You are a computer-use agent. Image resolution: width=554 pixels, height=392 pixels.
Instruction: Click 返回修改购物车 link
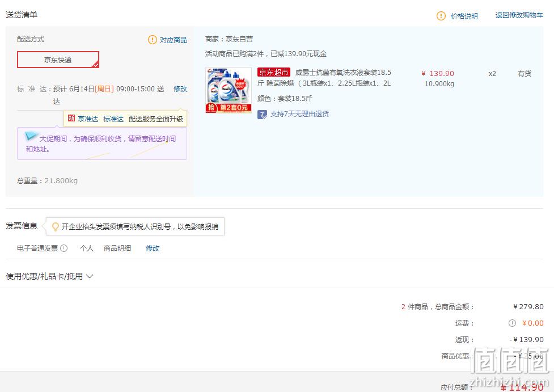519,15
